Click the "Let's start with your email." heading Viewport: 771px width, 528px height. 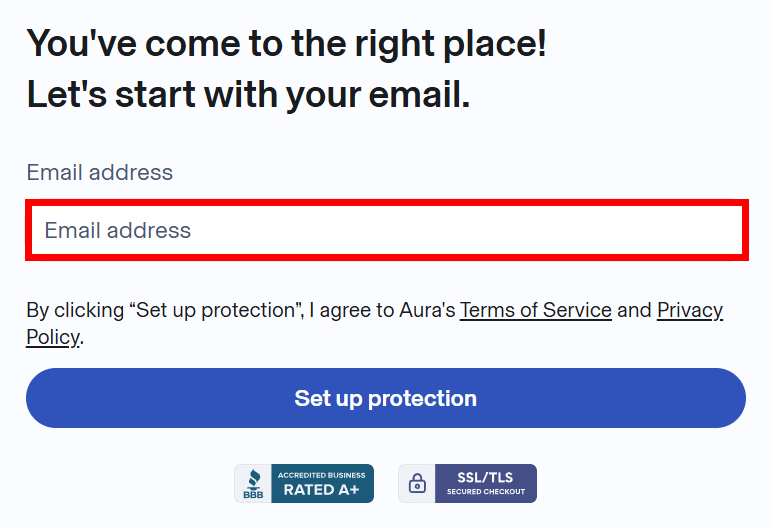248,95
